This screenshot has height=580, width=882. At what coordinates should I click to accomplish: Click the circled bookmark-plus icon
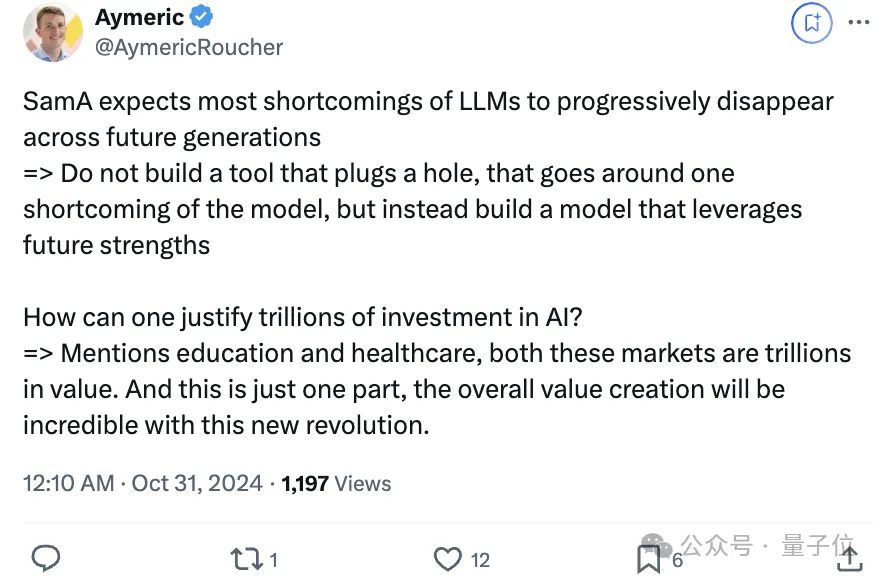tap(811, 23)
